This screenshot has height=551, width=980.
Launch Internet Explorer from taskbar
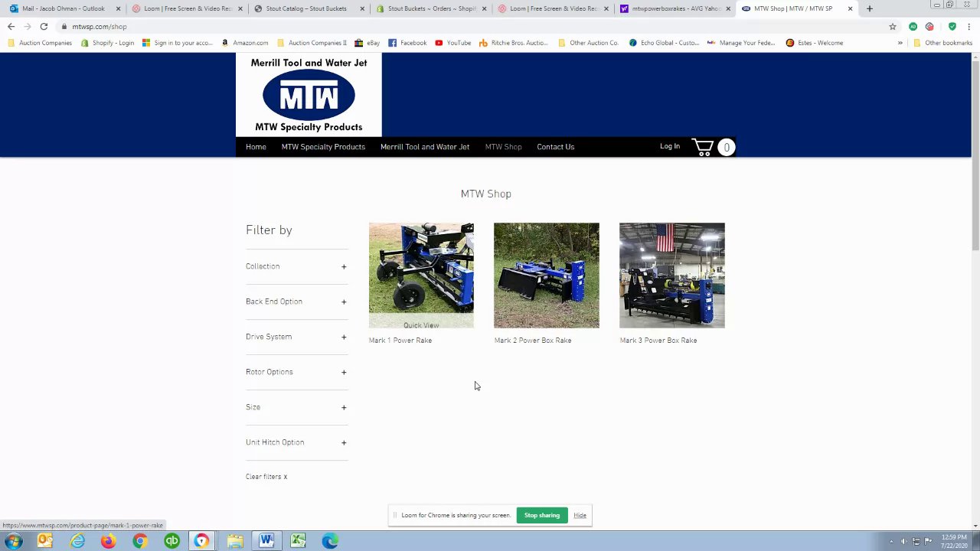77,542
